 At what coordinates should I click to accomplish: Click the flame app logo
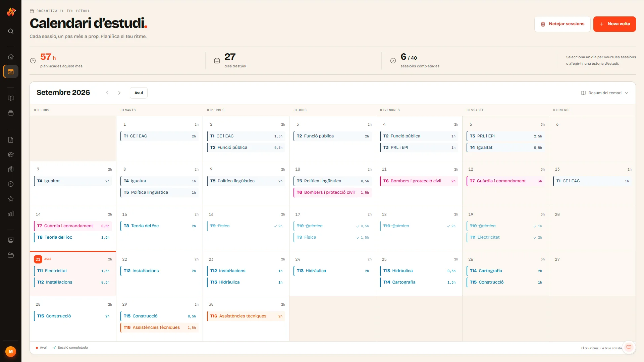coord(11,12)
